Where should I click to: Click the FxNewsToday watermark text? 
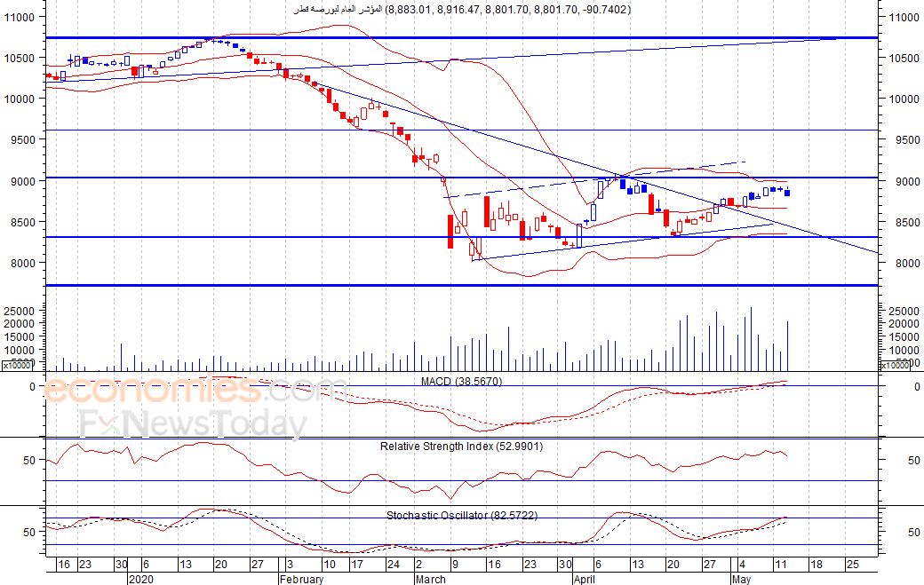point(194,423)
